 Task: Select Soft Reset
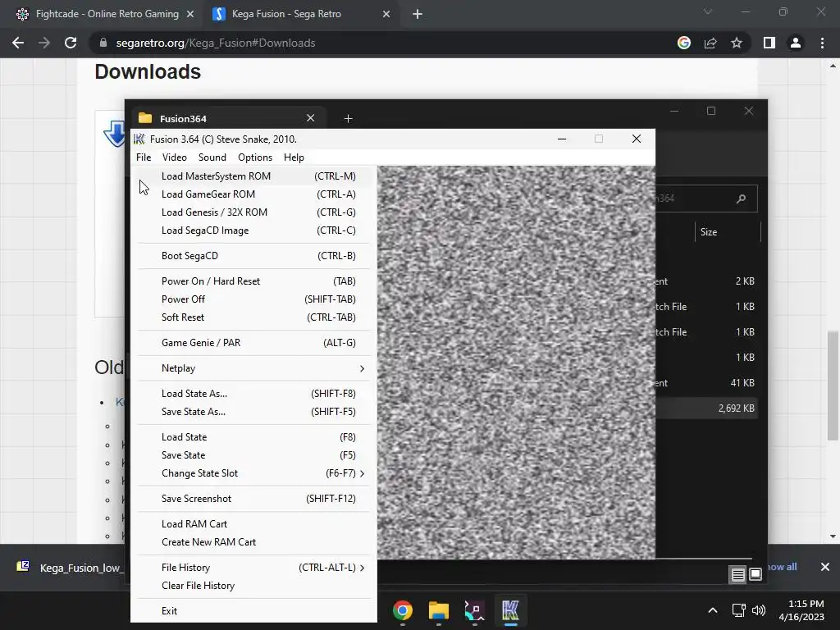point(253,317)
